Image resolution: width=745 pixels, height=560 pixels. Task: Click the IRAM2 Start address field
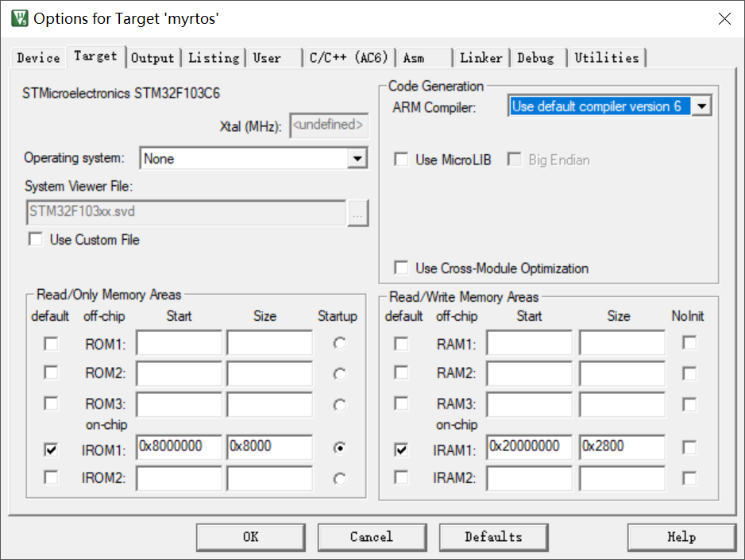click(x=529, y=478)
